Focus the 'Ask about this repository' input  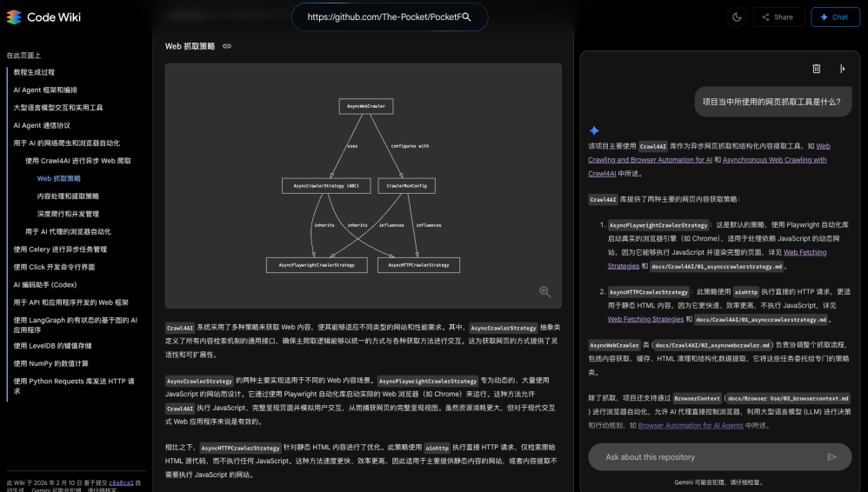(704, 456)
